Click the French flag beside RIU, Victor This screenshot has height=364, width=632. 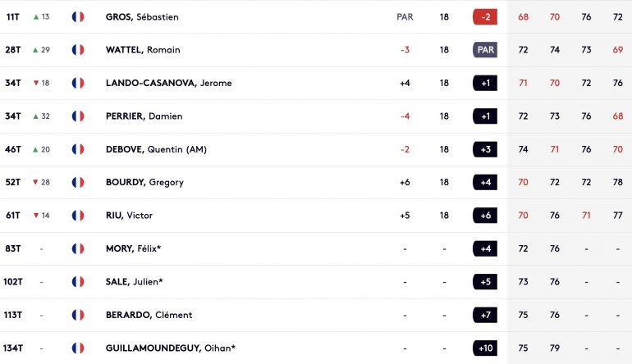[78, 216]
